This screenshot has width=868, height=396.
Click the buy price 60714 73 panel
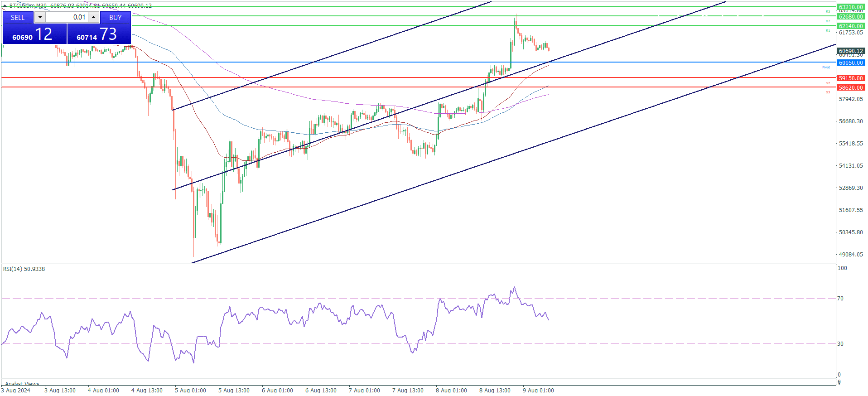99,34
